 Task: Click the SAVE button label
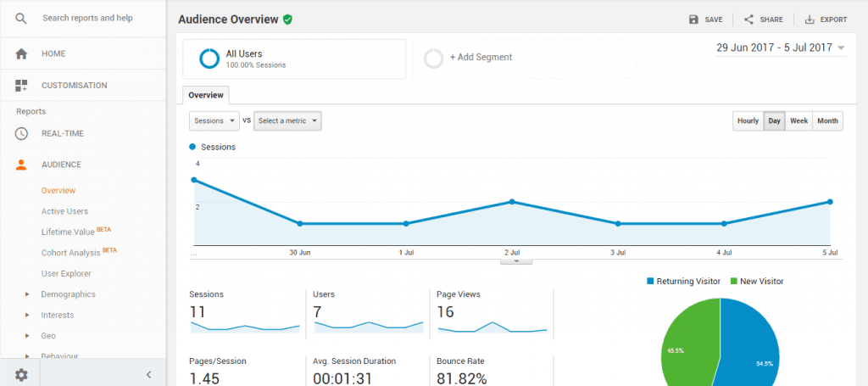(x=714, y=20)
